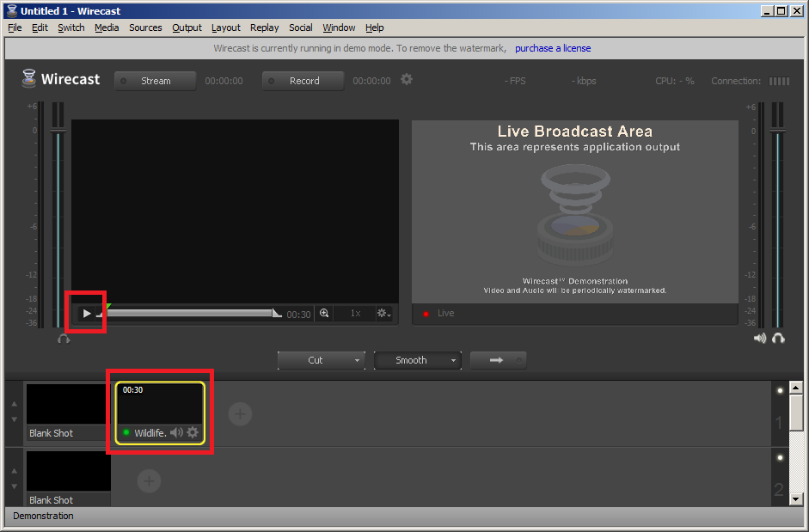
Task: Maximize the Wirecast window
Action: coord(781,11)
